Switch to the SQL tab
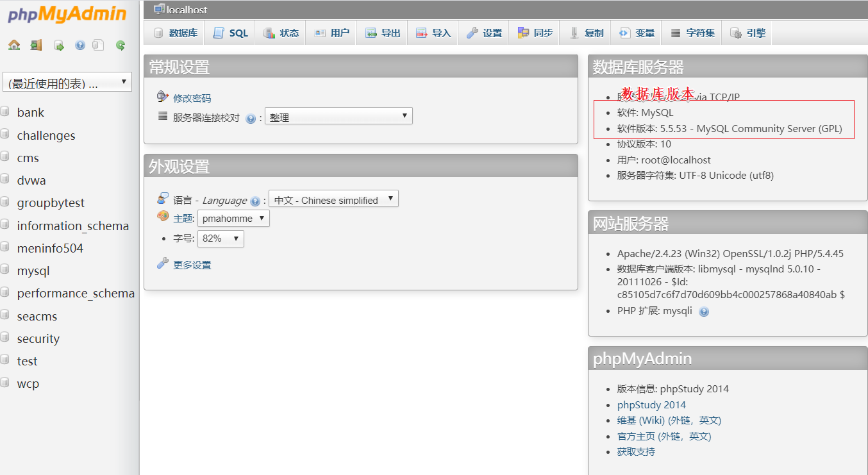This screenshot has height=475, width=868. click(230, 33)
